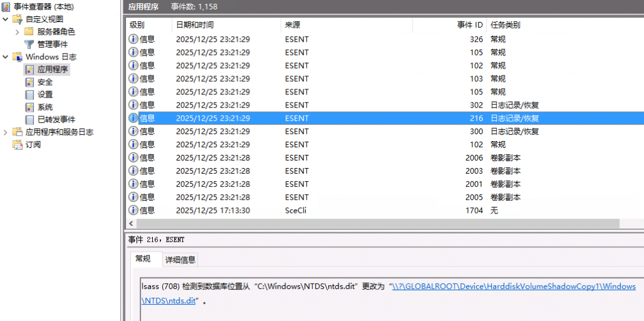Sort events by 事件 ID column header
This screenshot has height=321, width=644.
pos(469,25)
